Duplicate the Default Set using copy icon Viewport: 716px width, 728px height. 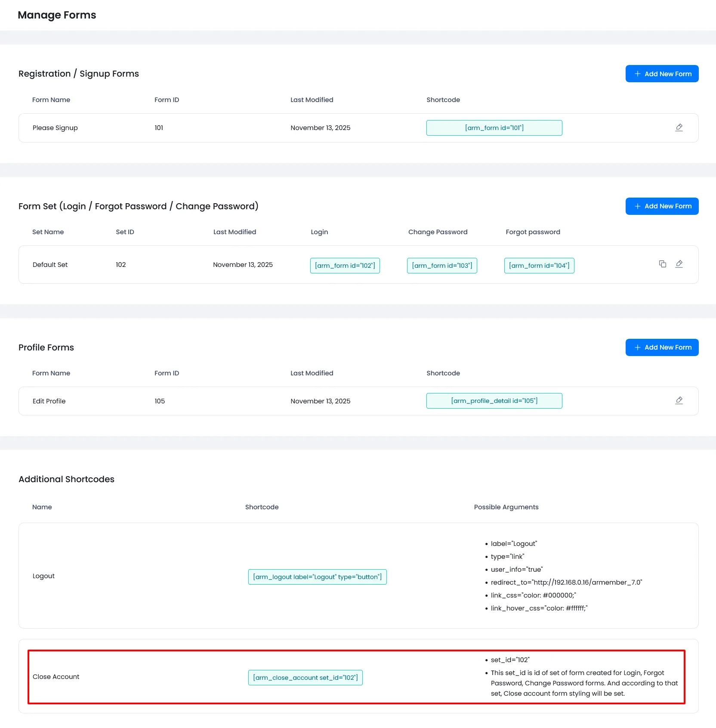pyautogui.click(x=663, y=264)
